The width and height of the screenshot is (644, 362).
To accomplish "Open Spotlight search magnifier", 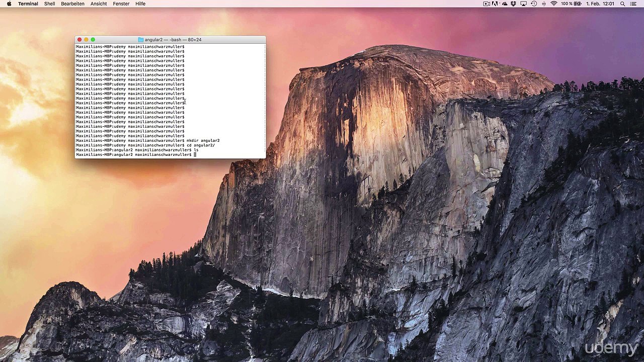I will pos(622,4).
